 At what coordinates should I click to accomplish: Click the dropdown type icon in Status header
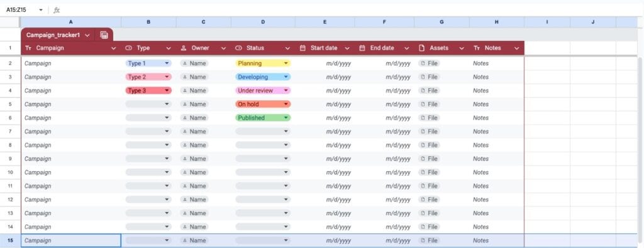(238, 48)
